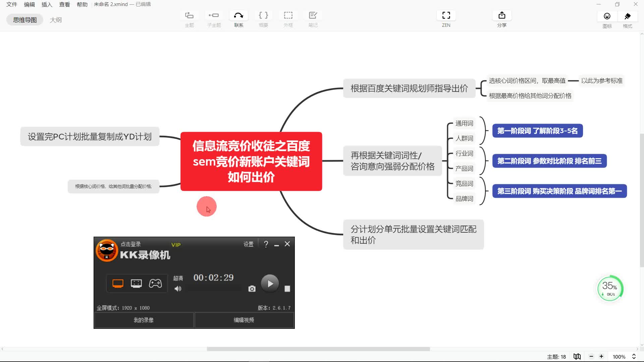Screen dimensions: 644x362
Task: Click the KK录像机 volume level slider
Action: tap(214, 289)
